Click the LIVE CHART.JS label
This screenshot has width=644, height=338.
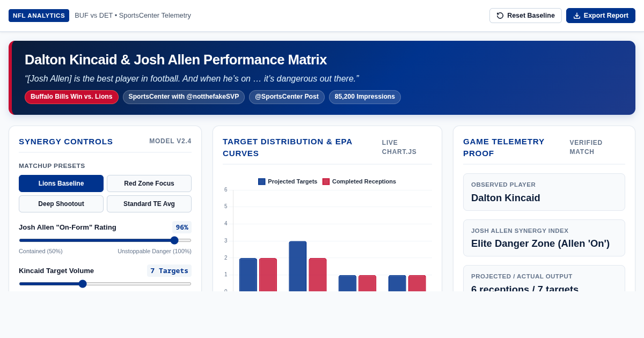[x=399, y=148]
